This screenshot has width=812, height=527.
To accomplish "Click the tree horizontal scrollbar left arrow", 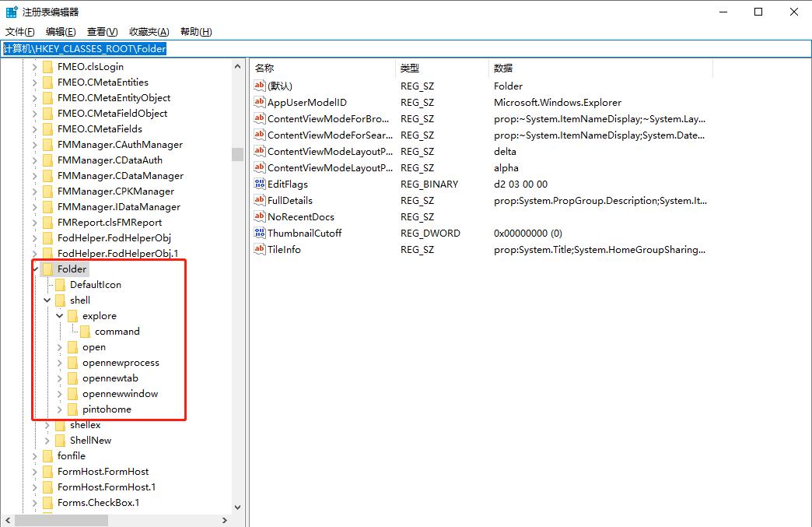I will pos(7,520).
